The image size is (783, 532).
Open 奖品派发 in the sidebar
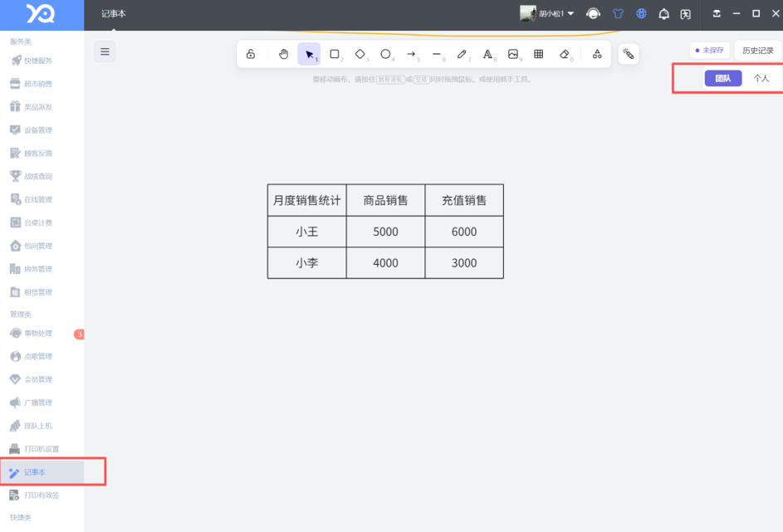tap(42, 107)
